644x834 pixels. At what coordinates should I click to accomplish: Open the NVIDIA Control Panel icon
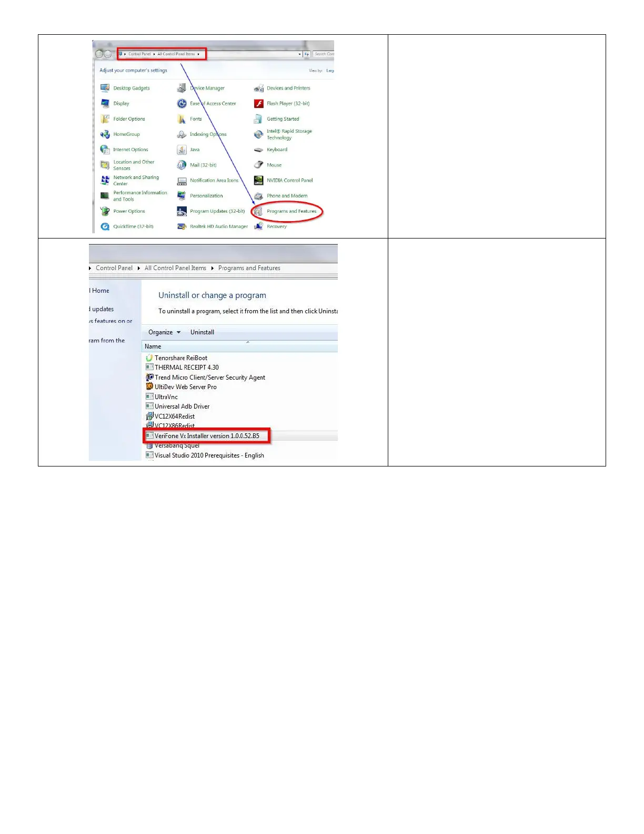258,180
